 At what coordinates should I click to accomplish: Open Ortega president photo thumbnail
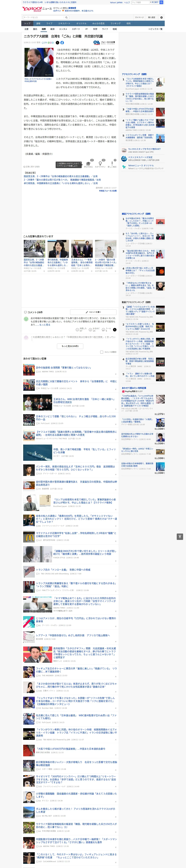pyautogui.click(x=39, y=62)
